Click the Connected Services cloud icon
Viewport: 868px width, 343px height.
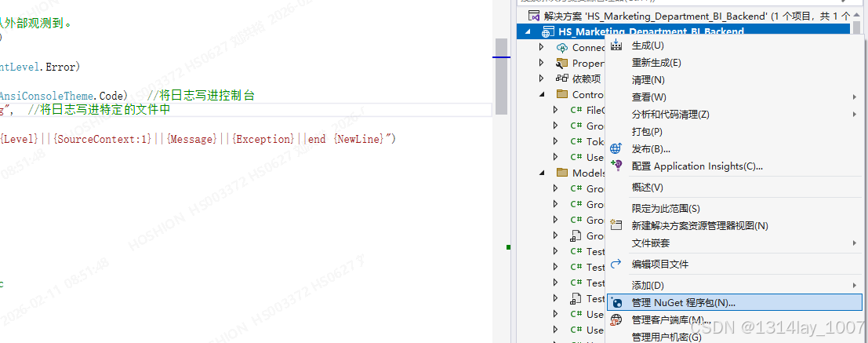tap(562, 48)
